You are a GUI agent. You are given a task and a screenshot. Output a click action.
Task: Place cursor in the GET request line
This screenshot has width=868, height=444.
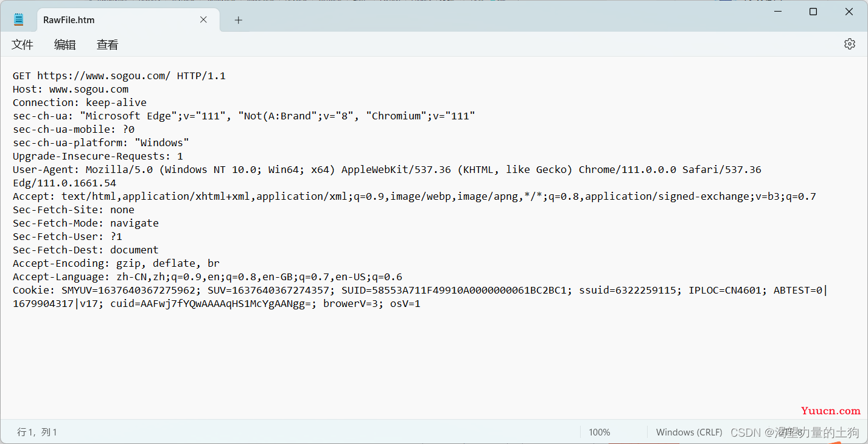tap(119, 76)
